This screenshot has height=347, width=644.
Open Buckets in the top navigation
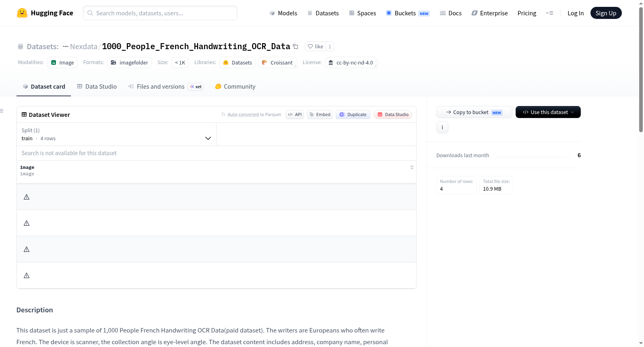point(408,13)
